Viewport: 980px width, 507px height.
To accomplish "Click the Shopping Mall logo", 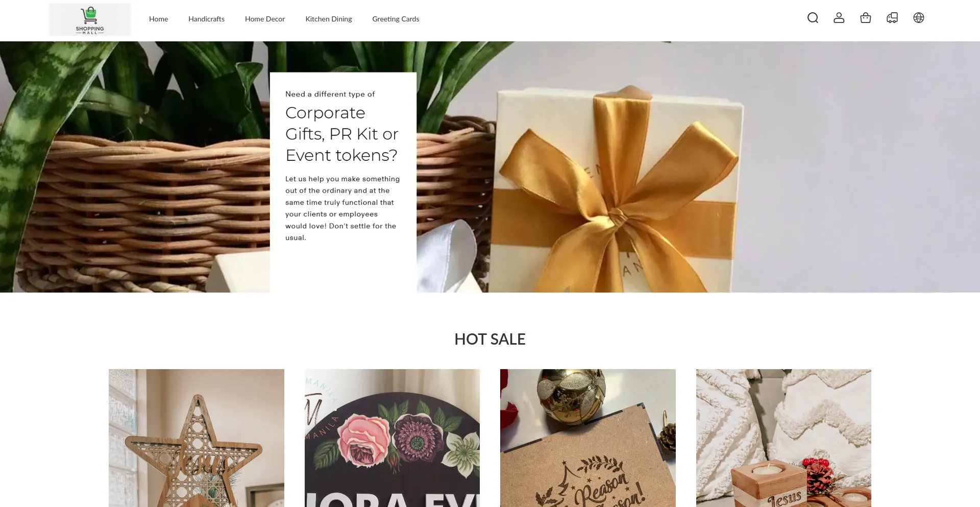I will tap(90, 19).
